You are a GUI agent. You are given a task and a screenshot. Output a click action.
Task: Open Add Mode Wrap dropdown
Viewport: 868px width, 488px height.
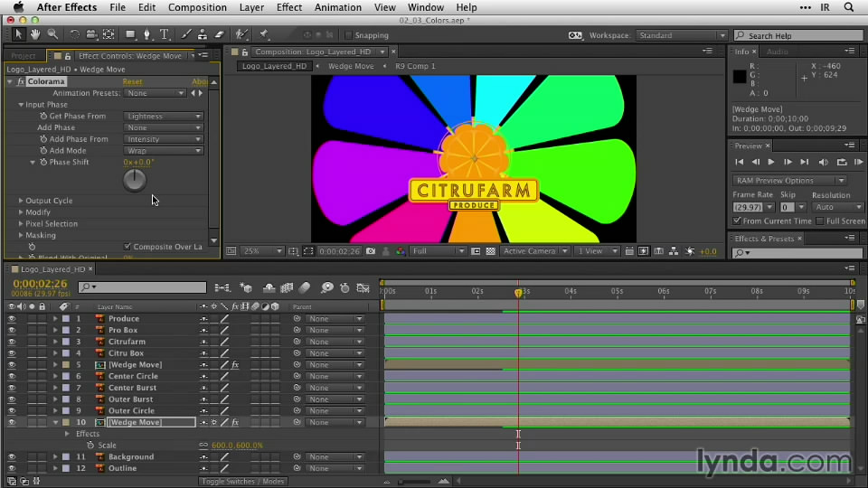tap(164, 151)
